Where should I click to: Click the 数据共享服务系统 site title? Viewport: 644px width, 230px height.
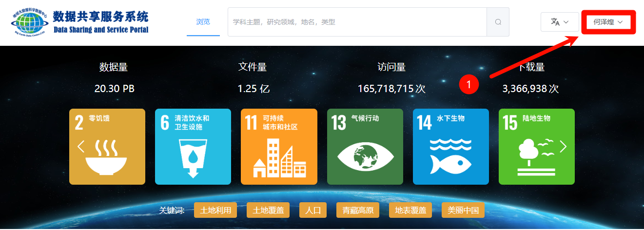click(100, 18)
